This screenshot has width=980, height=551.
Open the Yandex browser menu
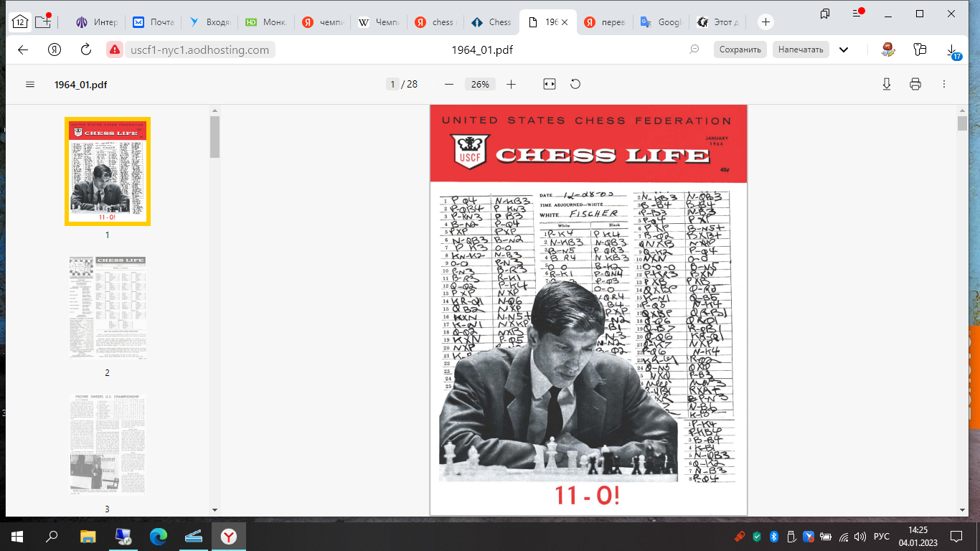[x=857, y=14]
